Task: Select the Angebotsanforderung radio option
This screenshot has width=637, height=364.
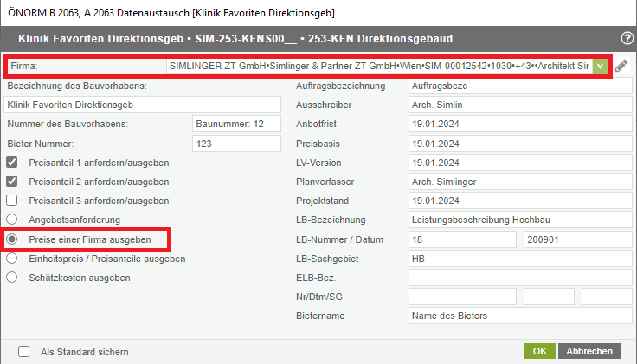Action: click(x=12, y=220)
